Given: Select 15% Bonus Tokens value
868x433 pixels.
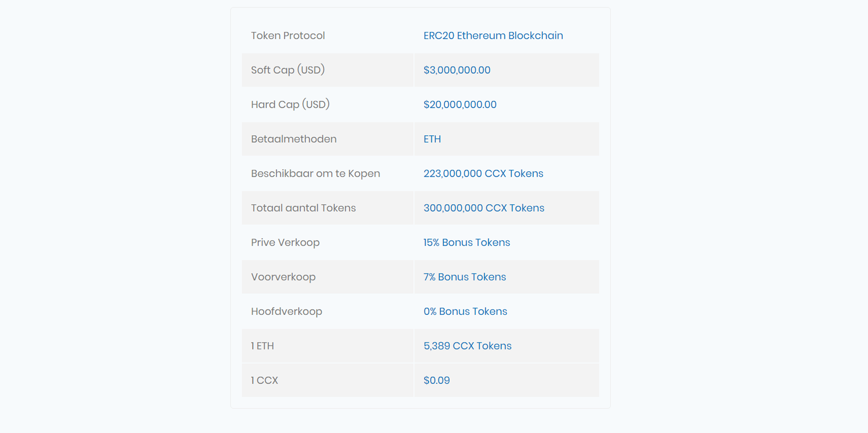Looking at the screenshot, I should [x=466, y=242].
